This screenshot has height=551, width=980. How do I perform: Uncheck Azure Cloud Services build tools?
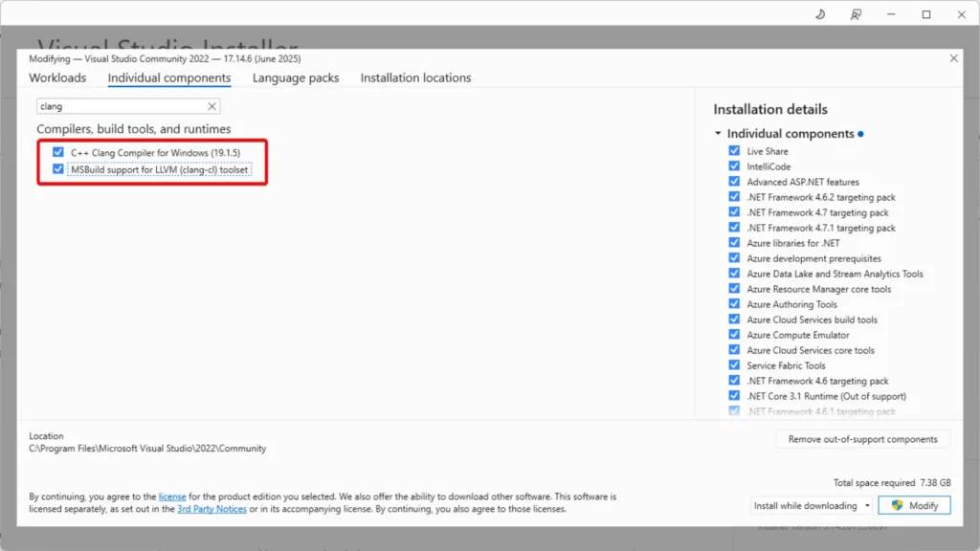click(734, 320)
